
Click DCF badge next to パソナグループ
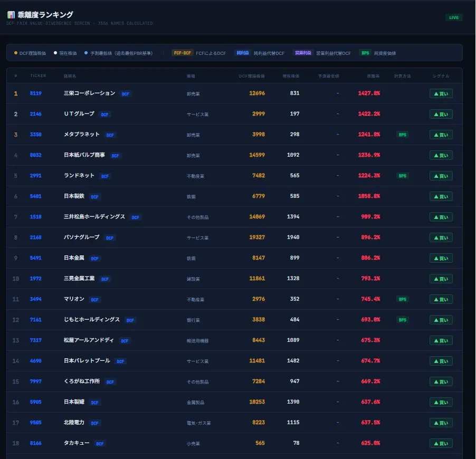coord(110,238)
